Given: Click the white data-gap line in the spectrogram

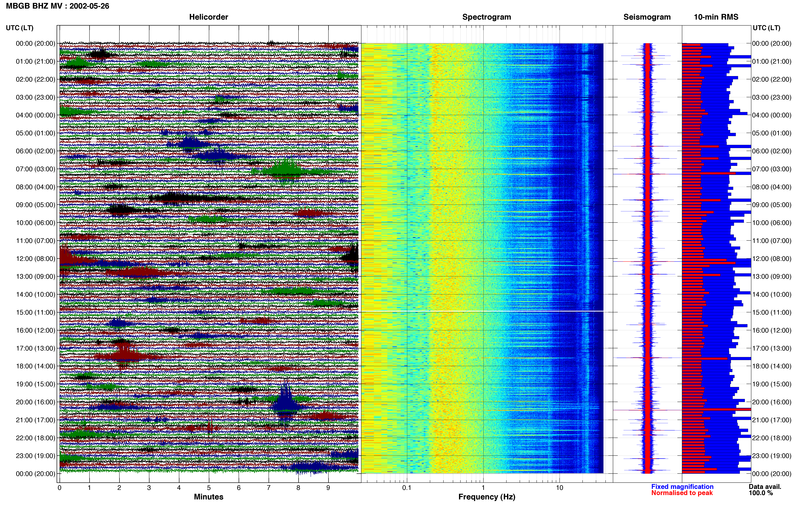Looking at the screenshot, I should pyautogui.click(x=482, y=311).
